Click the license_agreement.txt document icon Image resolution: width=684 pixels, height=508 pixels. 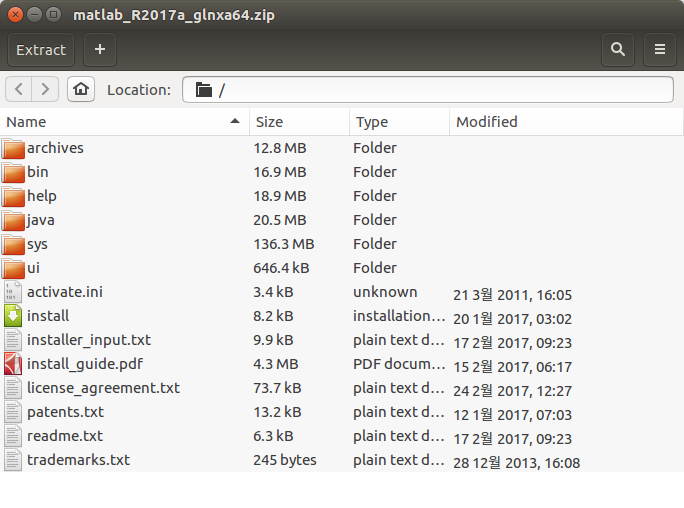click(x=13, y=388)
